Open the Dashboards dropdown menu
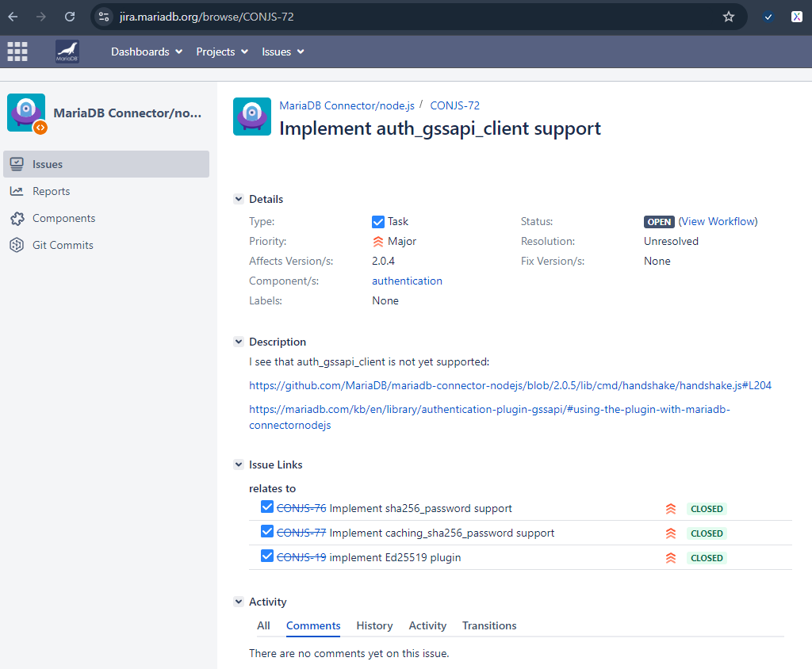The height and width of the screenshot is (669, 812). click(147, 52)
